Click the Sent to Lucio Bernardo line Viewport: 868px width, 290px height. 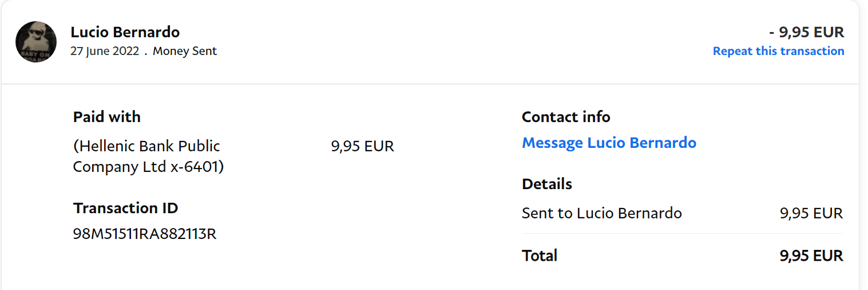pyautogui.click(x=601, y=213)
